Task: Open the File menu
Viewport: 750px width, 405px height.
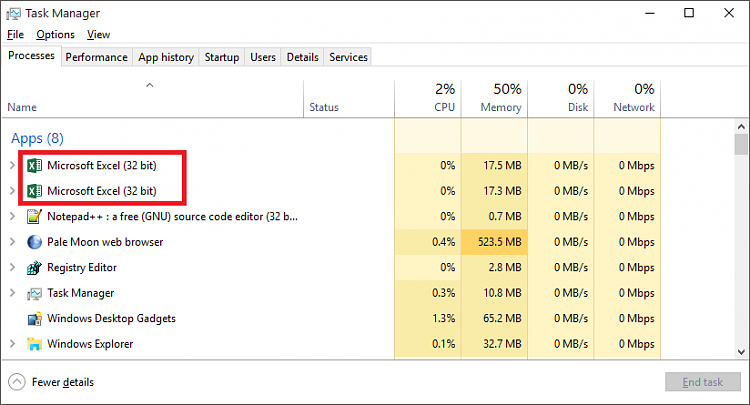Action: coord(15,34)
